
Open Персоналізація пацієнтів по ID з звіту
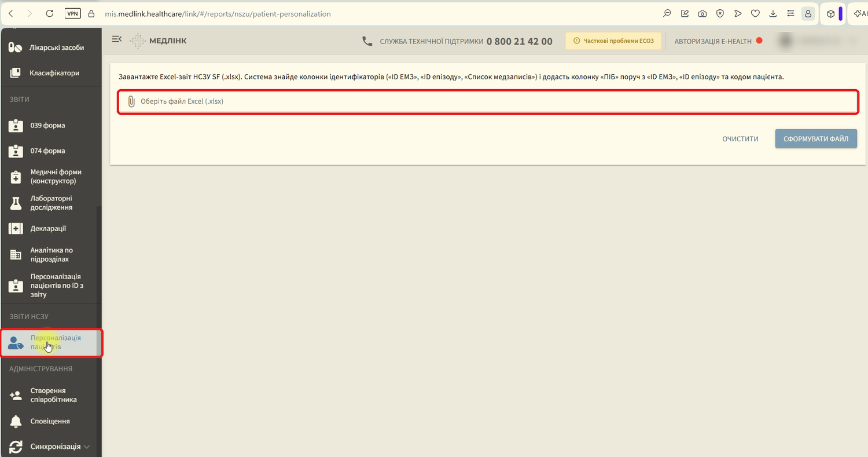[51, 286]
